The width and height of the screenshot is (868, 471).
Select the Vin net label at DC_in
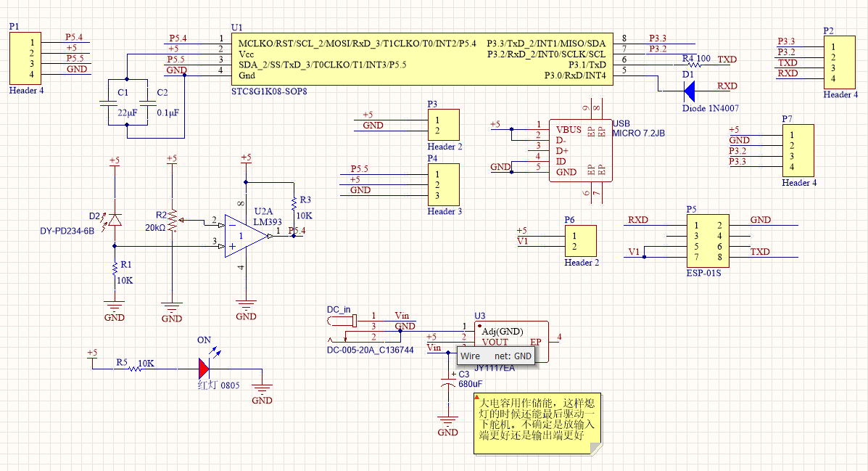pyautogui.click(x=402, y=315)
